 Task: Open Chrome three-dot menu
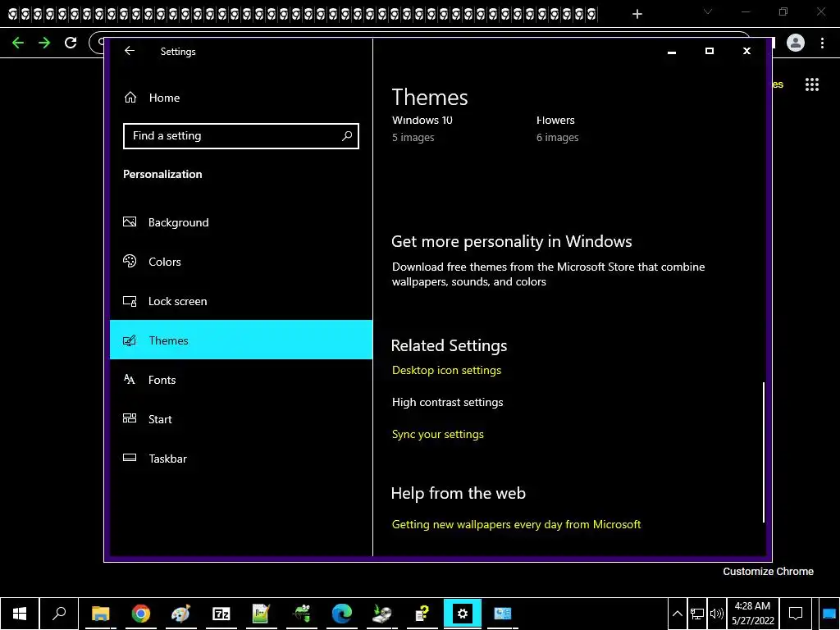822,43
